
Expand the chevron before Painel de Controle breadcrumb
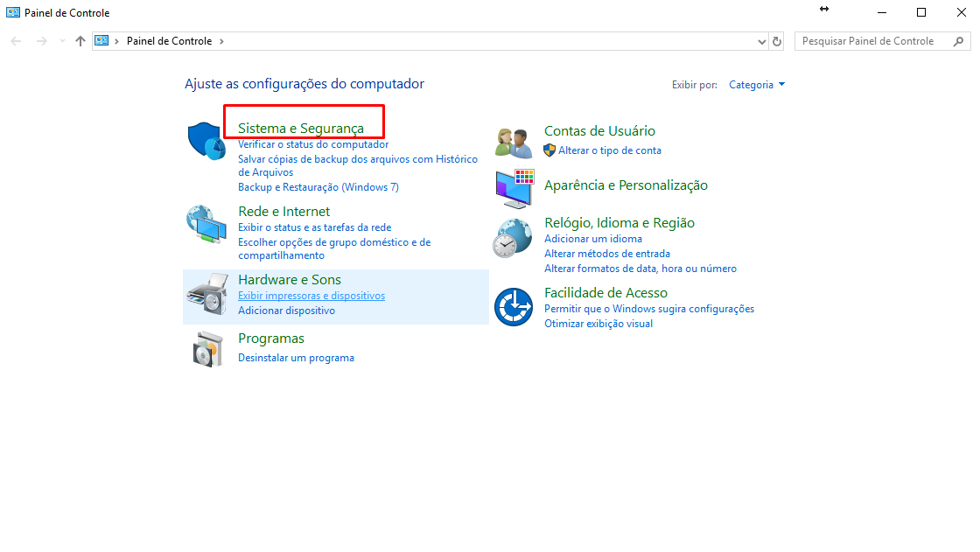tap(116, 41)
